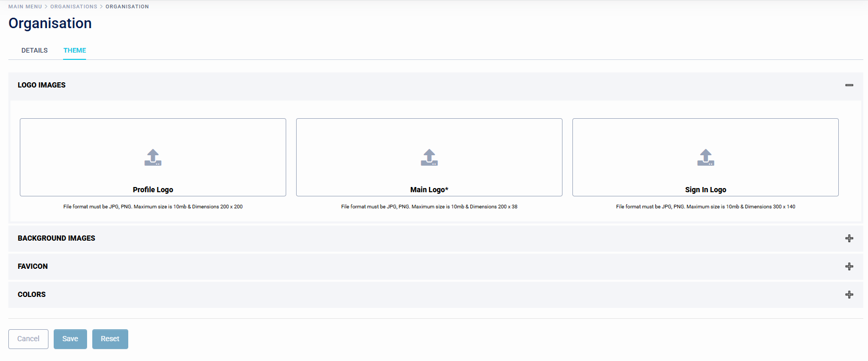The height and width of the screenshot is (361, 868).
Task: Click the COLORS section header text
Action: pos(32,294)
